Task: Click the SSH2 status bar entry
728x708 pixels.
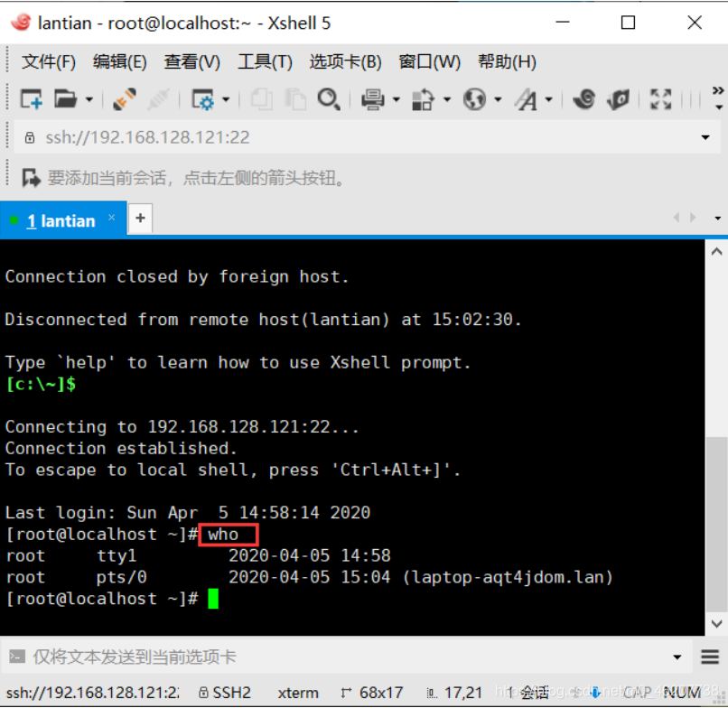Action: point(225,693)
